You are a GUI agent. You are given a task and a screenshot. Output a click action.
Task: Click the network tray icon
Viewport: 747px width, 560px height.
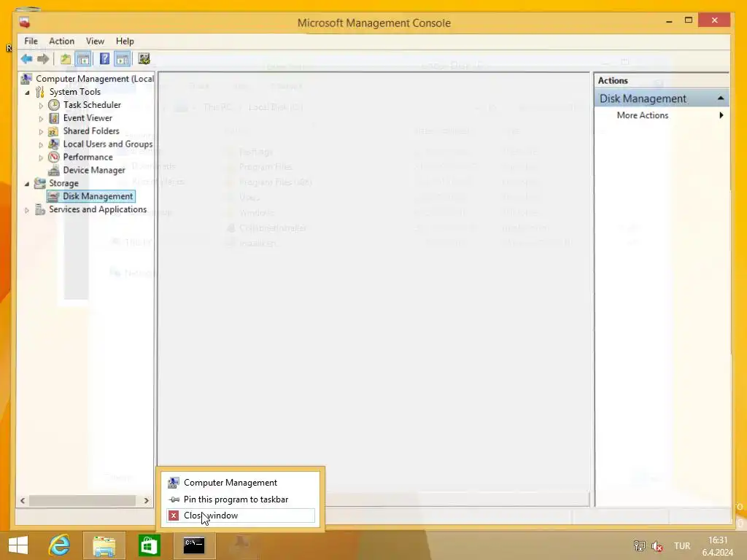click(639, 545)
